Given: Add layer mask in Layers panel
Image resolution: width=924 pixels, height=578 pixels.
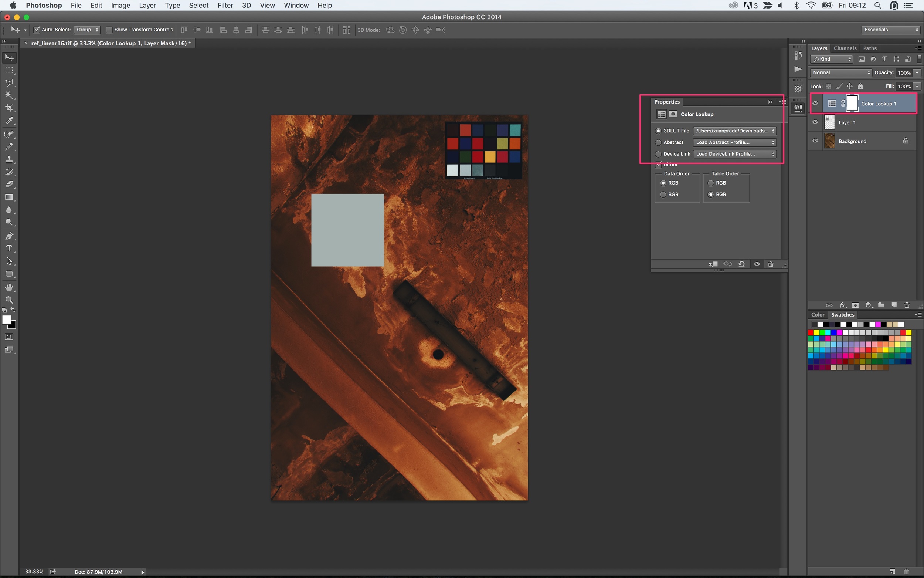Looking at the screenshot, I should [856, 305].
